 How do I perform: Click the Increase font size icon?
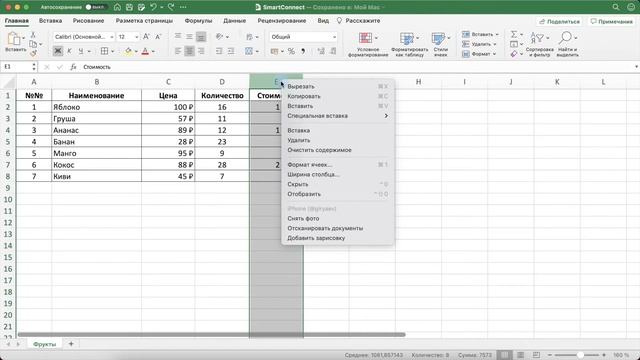point(146,37)
